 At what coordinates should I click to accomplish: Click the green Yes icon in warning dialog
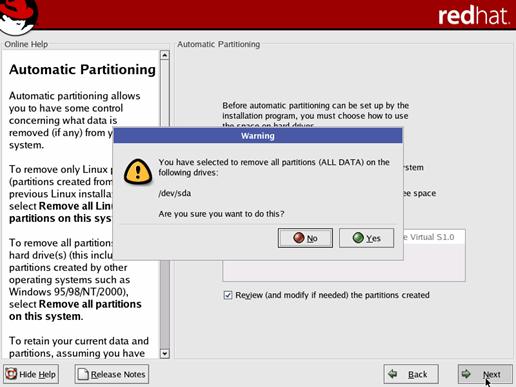point(358,238)
